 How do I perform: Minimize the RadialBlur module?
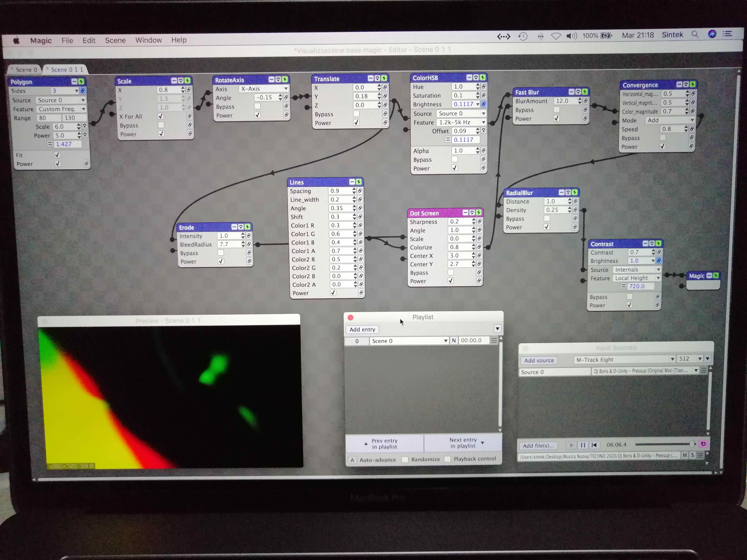(562, 192)
